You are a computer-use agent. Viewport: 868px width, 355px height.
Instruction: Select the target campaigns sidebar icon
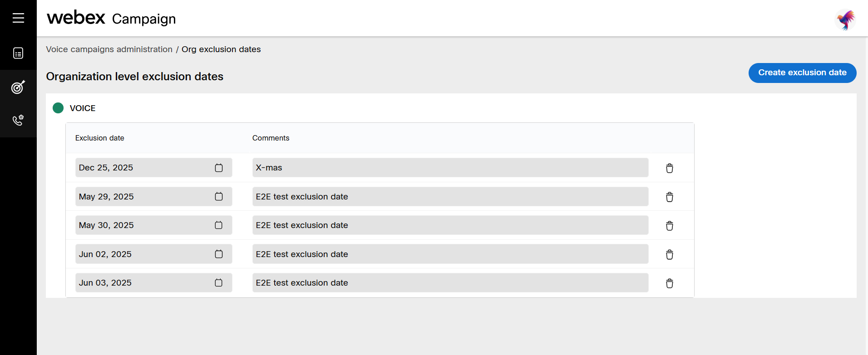click(18, 87)
